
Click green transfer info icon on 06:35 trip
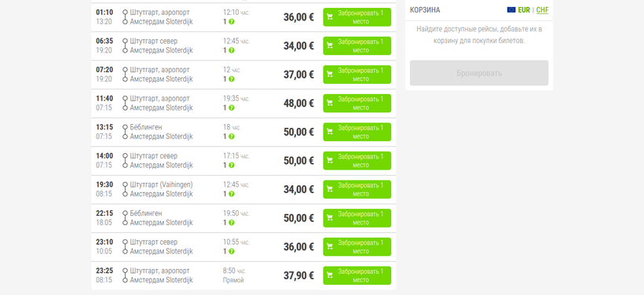pyautogui.click(x=232, y=50)
